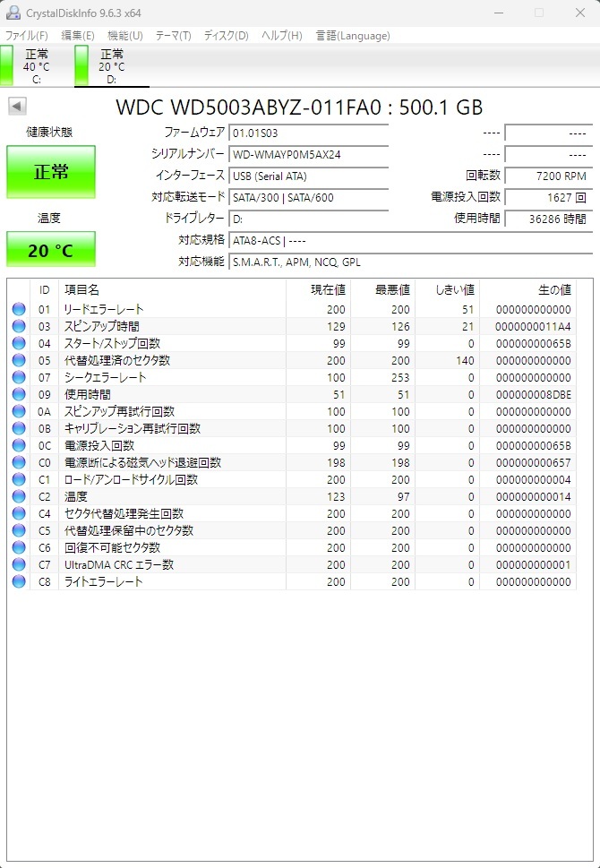Viewport: 600px width, 868px height.
Task: Click the CrystalDiskInfo app icon in title bar
Action: click(13, 13)
